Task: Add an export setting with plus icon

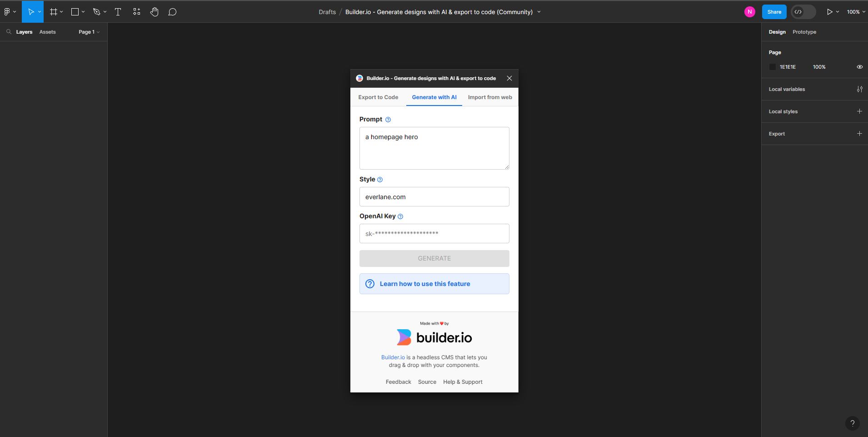Action: pos(859,134)
